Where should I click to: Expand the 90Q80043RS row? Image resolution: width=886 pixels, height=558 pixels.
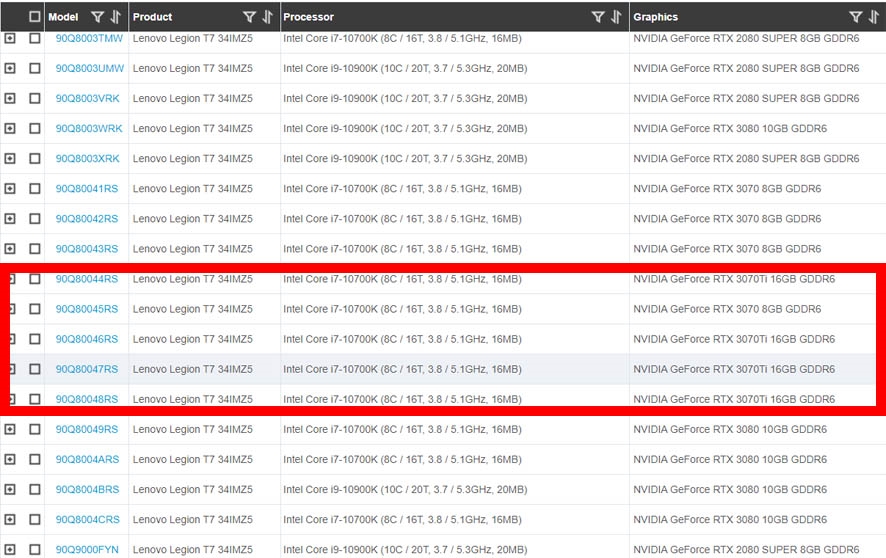(x=10, y=249)
